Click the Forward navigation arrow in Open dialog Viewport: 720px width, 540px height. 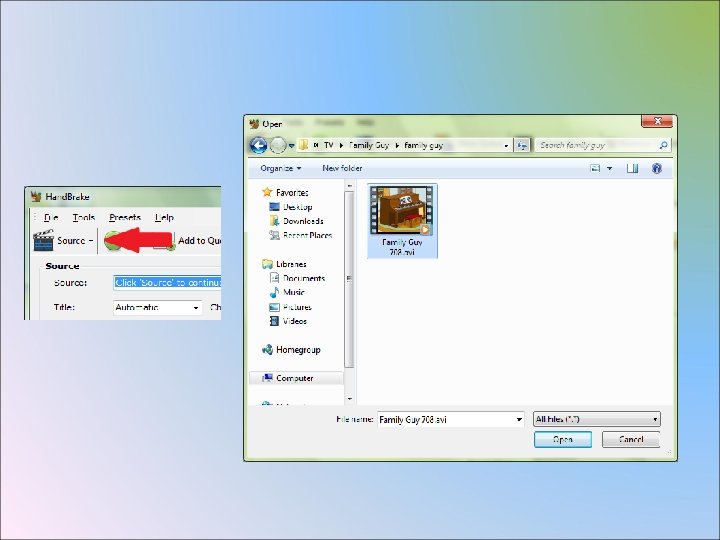[x=278, y=146]
